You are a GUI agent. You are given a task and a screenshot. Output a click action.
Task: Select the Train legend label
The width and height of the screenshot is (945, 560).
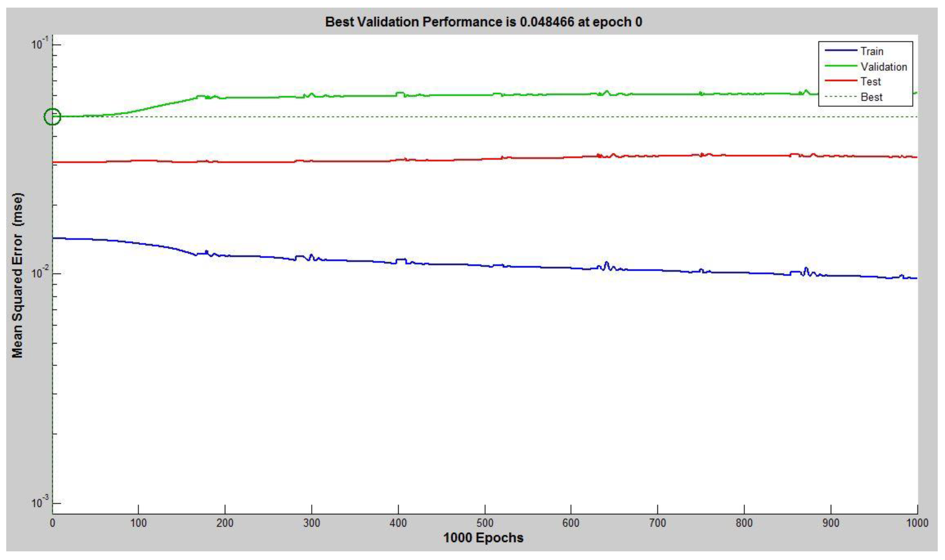tap(871, 51)
